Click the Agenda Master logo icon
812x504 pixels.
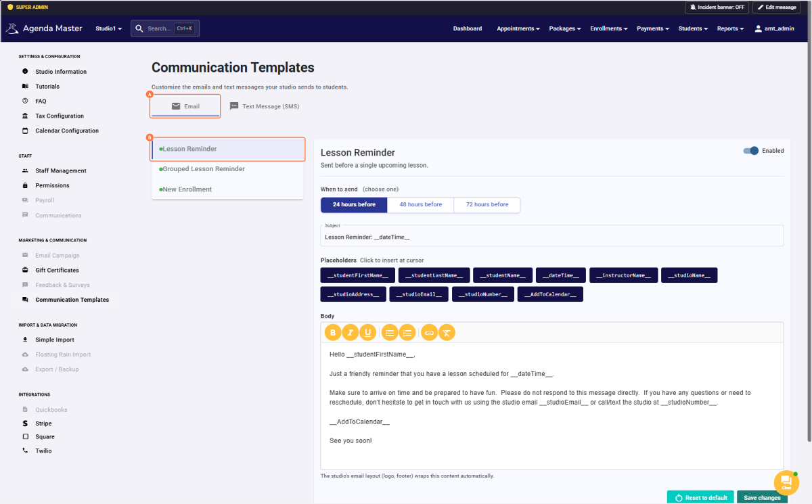click(13, 28)
